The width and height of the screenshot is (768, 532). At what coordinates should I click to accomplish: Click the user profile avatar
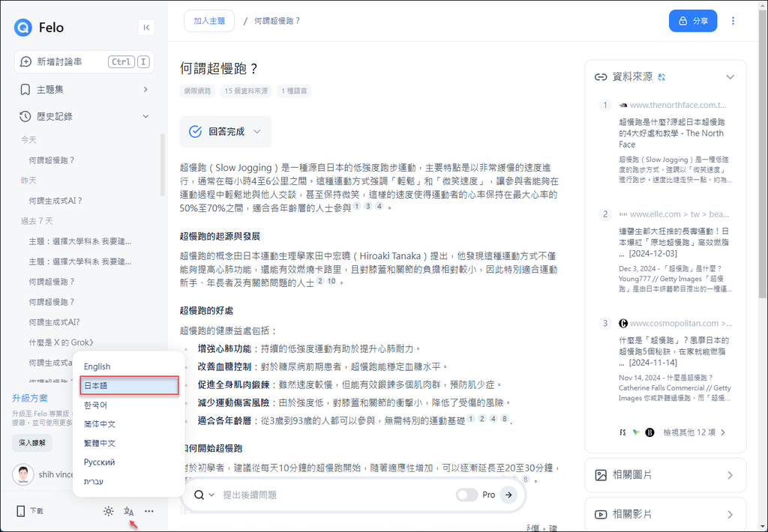pos(22,474)
